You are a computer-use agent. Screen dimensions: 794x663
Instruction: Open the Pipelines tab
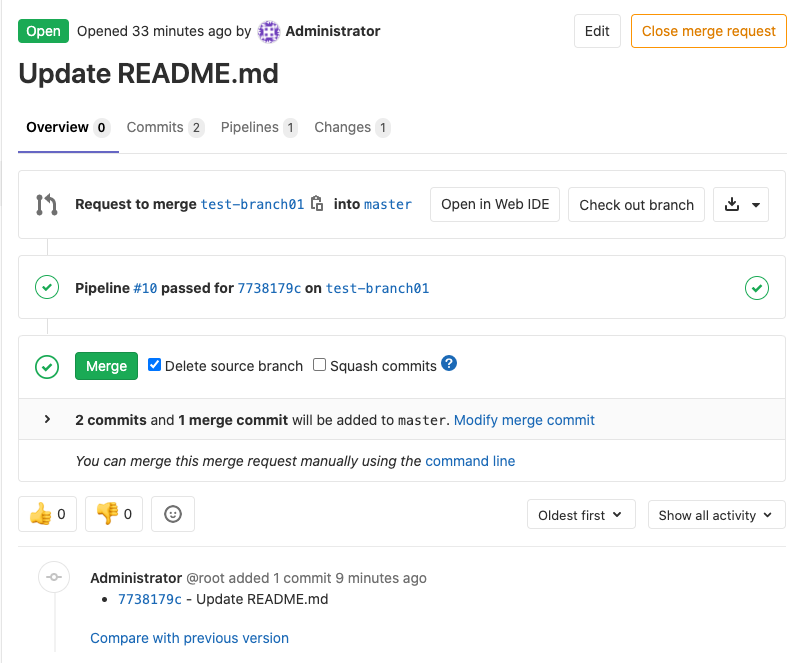[x=258, y=127]
